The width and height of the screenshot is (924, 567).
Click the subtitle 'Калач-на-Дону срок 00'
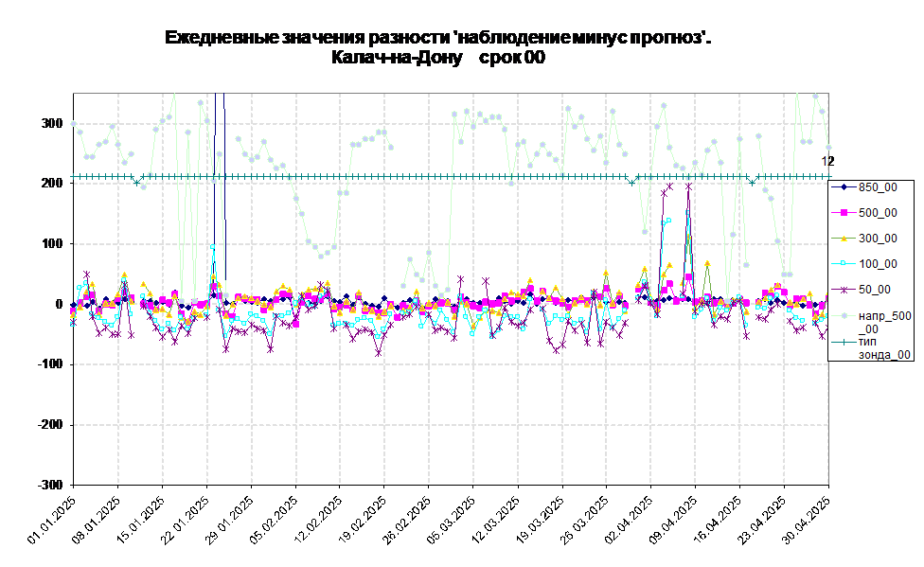[x=437, y=57]
